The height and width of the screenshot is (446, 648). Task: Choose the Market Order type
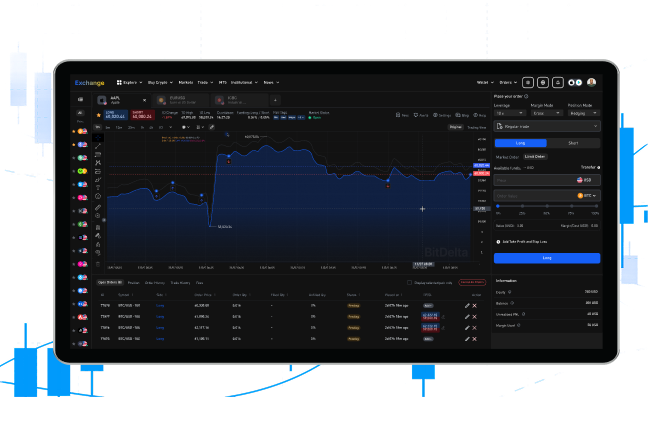coord(507,157)
